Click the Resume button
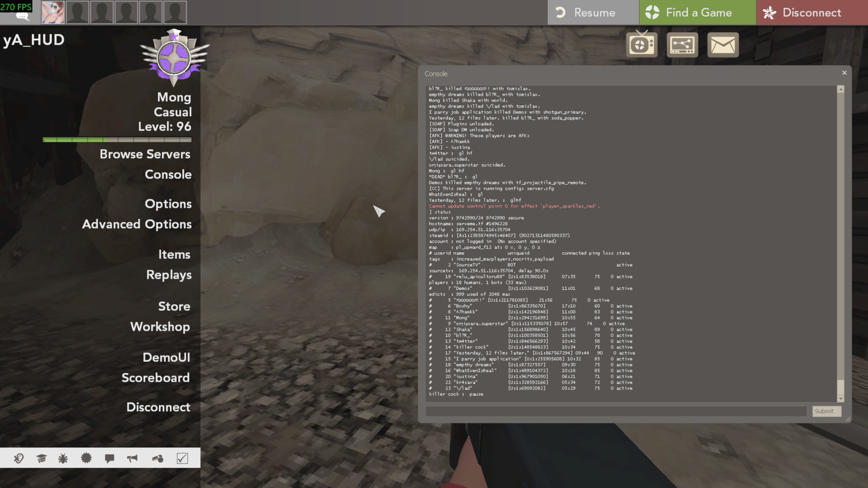868x488 pixels. tap(593, 13)
